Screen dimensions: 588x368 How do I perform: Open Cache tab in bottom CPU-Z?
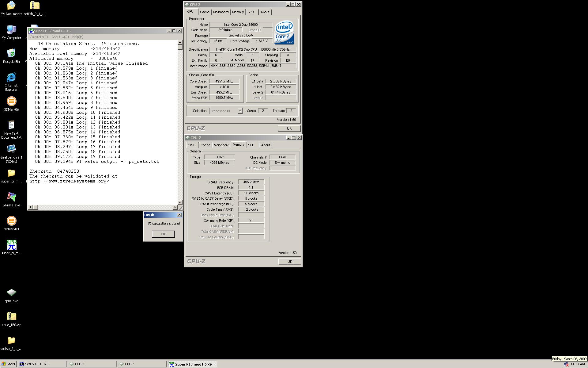[x=205, y=145]
